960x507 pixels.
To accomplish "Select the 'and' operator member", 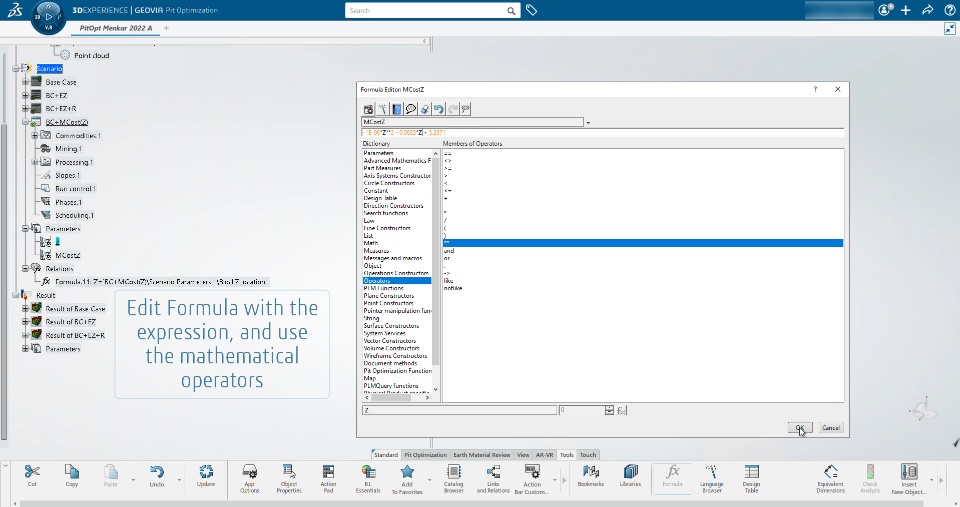I will pos(449,251).
